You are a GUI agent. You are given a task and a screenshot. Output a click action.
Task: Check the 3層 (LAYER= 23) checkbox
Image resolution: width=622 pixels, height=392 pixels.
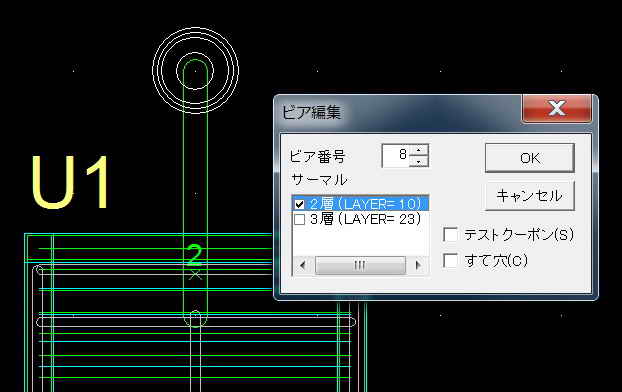pyautogui.click(x=299, y=219)
